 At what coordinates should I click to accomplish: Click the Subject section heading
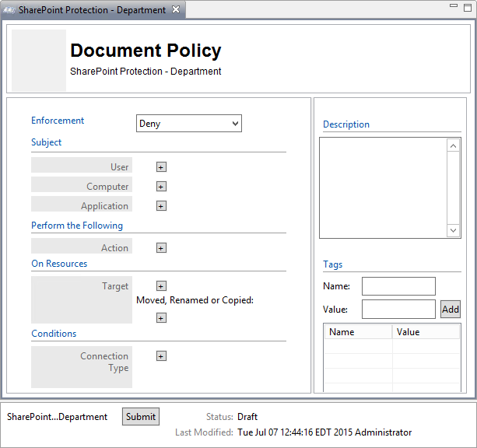point(46,142)
